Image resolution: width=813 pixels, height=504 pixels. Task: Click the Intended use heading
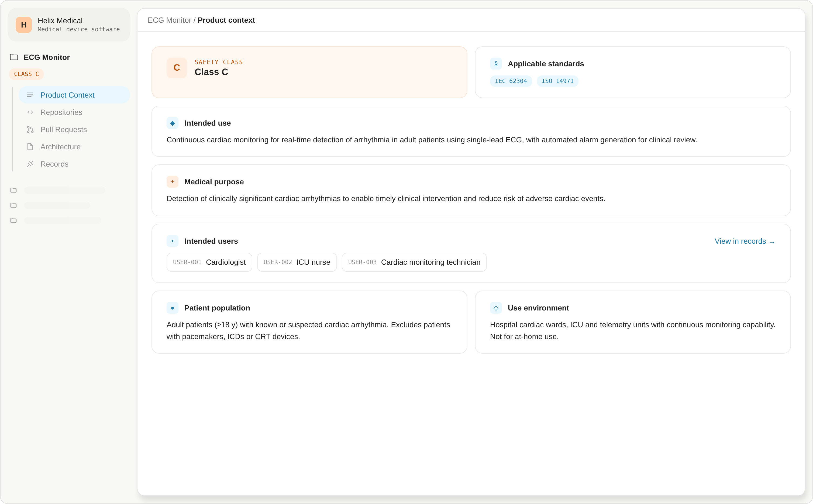[x=207, y=123]
